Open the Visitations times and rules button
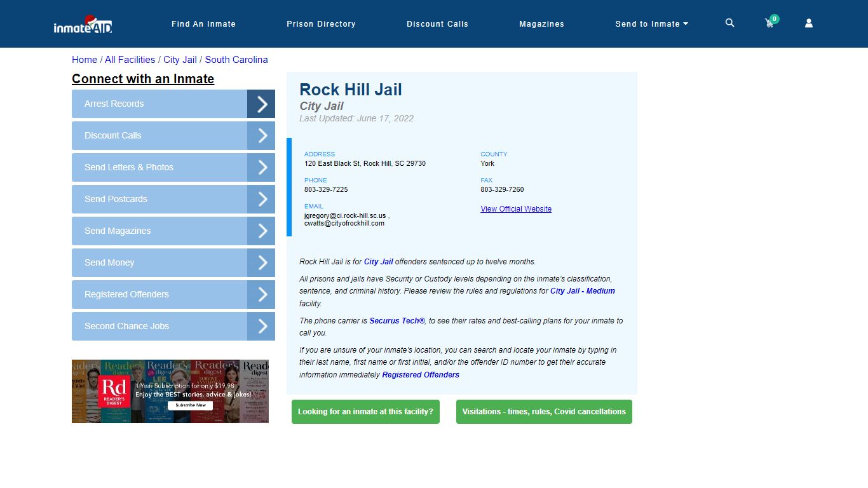The height and width of the screenshot is (488, 868). pos(544,411)
